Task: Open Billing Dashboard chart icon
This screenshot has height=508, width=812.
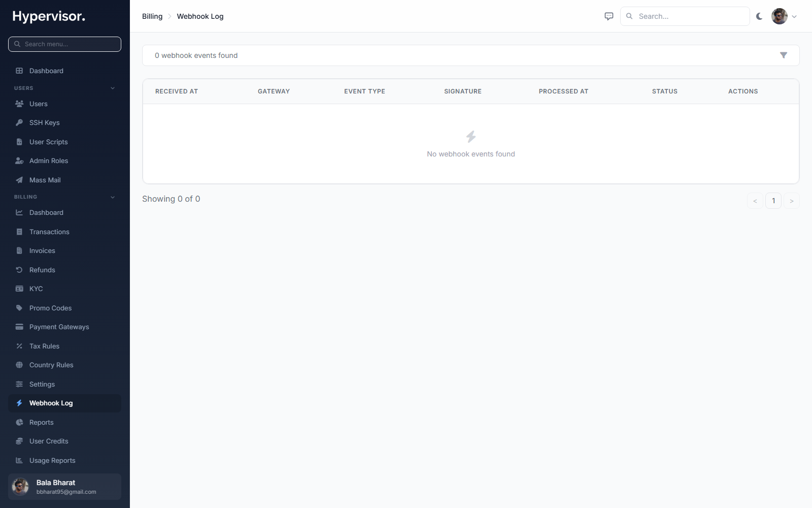Action: click(x=19, y=212)
